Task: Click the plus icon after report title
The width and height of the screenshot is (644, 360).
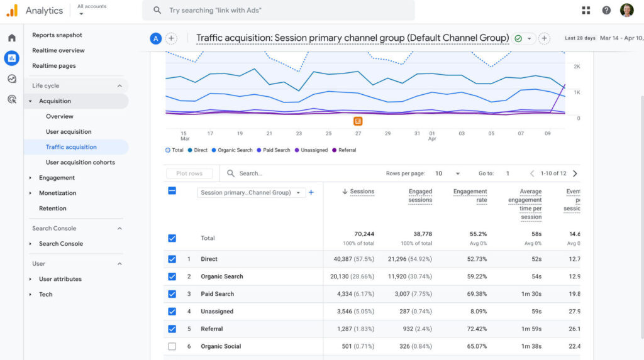Action: (544, 38)
